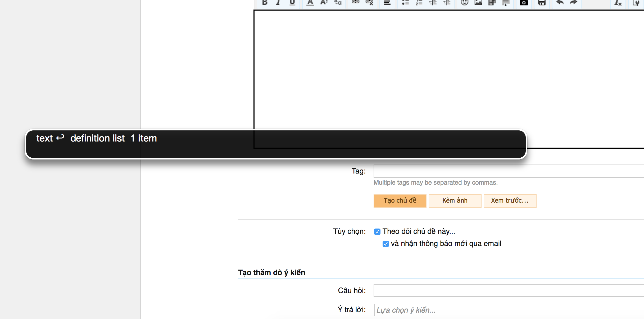Toggle underline formatting
Image resolution: width=644 pixels, height=319 pixels.
[292, 3]
